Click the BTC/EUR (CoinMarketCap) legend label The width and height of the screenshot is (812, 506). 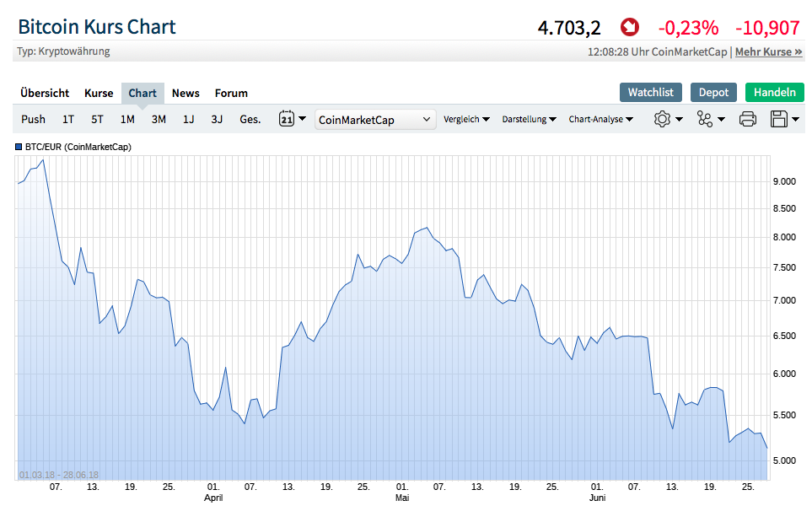click(x=78, y=147)
